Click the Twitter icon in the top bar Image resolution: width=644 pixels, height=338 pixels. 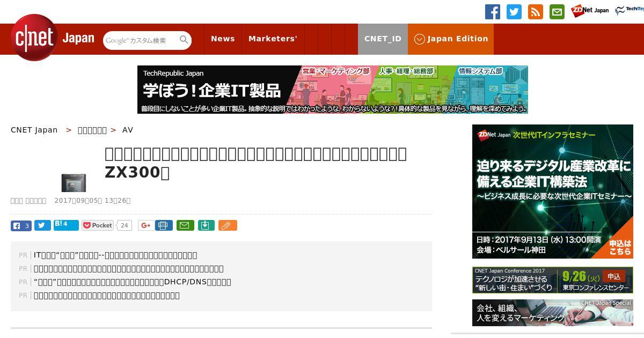514,12
